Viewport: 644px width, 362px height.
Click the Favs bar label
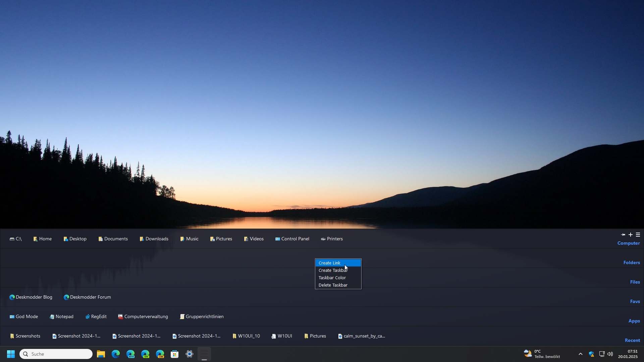coord(635,302)
